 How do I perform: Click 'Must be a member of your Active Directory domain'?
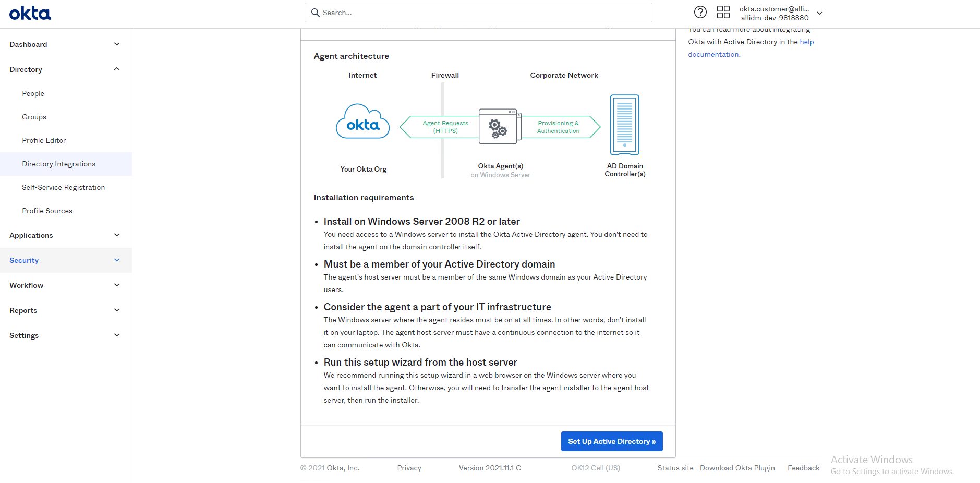[439, 264]
